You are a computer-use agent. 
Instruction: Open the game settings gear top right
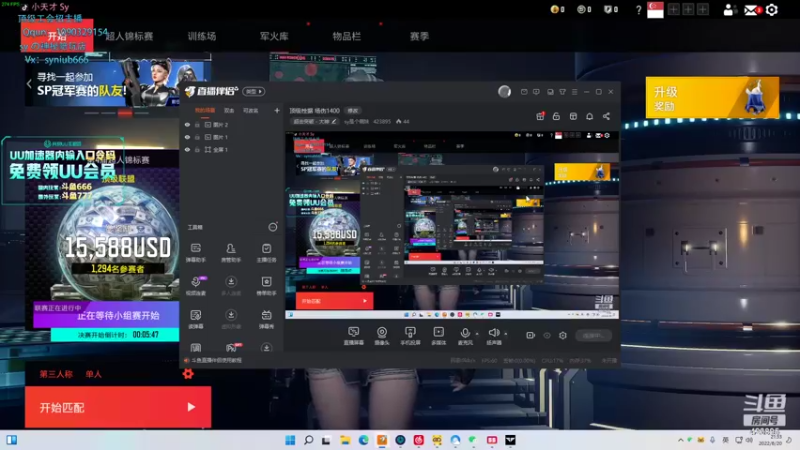pos(772,10)
